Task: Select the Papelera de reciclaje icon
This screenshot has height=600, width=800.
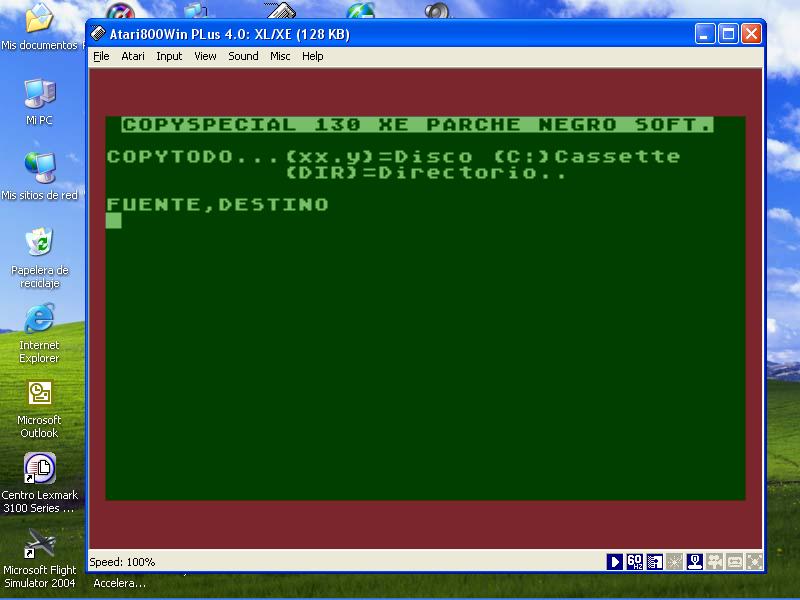Action: coord(39,258)
